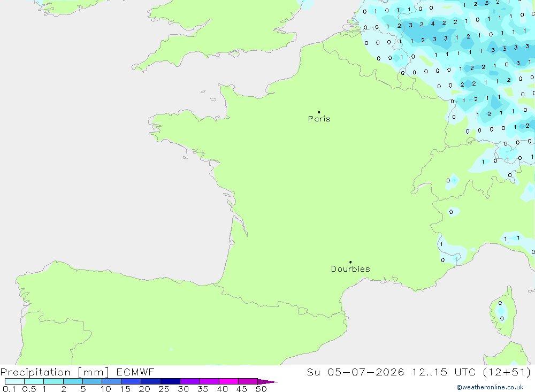Screen dimensions: 535x392
Task: Click the Dourbies location marker dot
Action: point(350,262)
